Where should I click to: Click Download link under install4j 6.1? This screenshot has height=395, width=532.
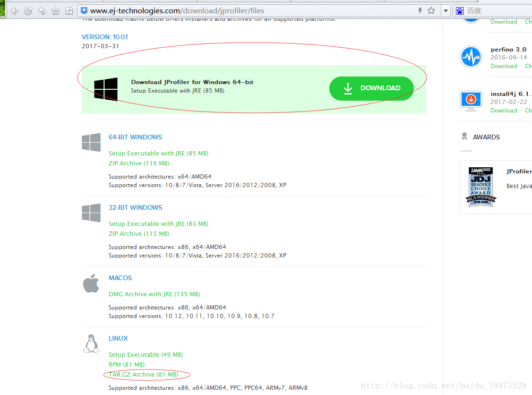pyautogui.click(x=504, y=111)
